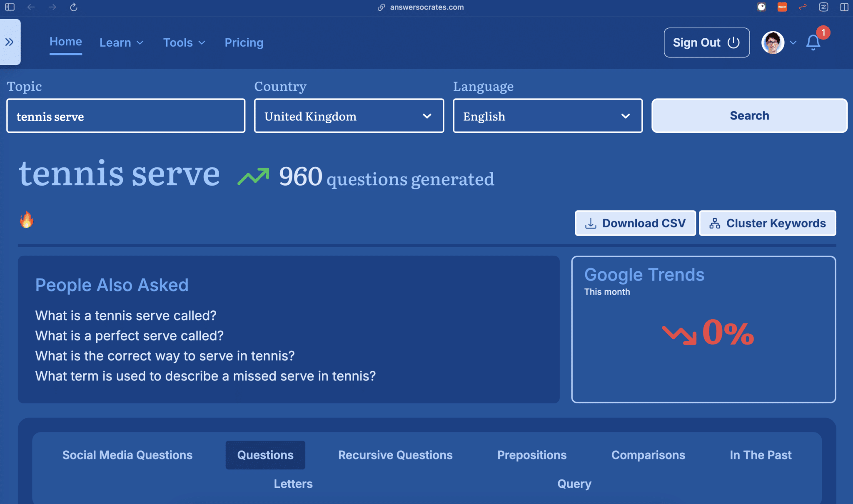Click the Cluster Keywords button
This screenshot has width=853, height=504.
(x=767, y=223)
